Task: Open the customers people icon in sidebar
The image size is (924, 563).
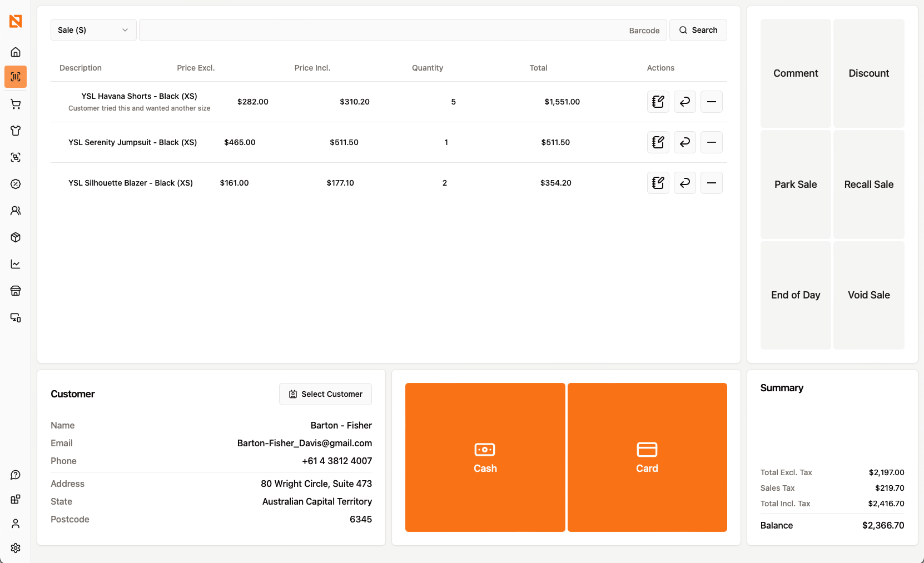Action: (x=16, y=211)
